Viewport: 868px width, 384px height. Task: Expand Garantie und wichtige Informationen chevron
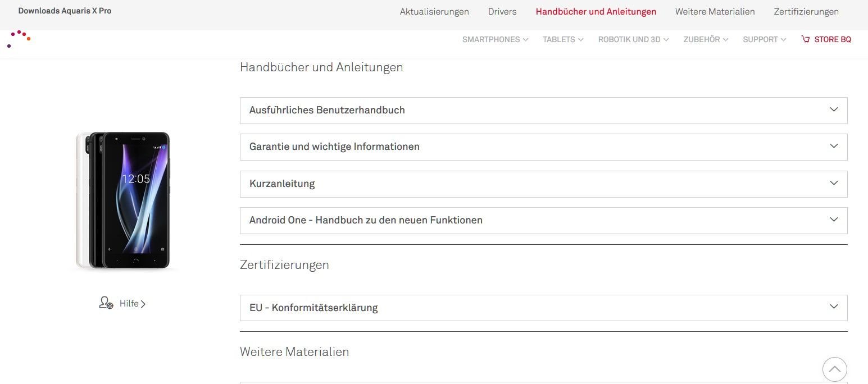(x=834, y=146)
